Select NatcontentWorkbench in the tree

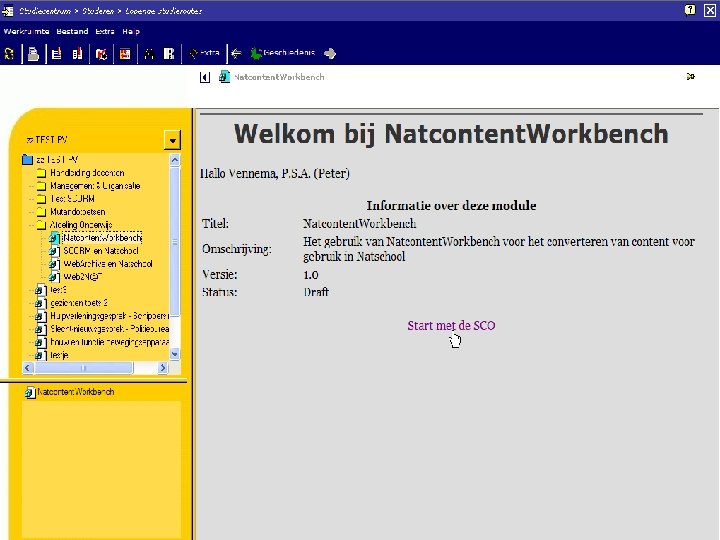96,238
